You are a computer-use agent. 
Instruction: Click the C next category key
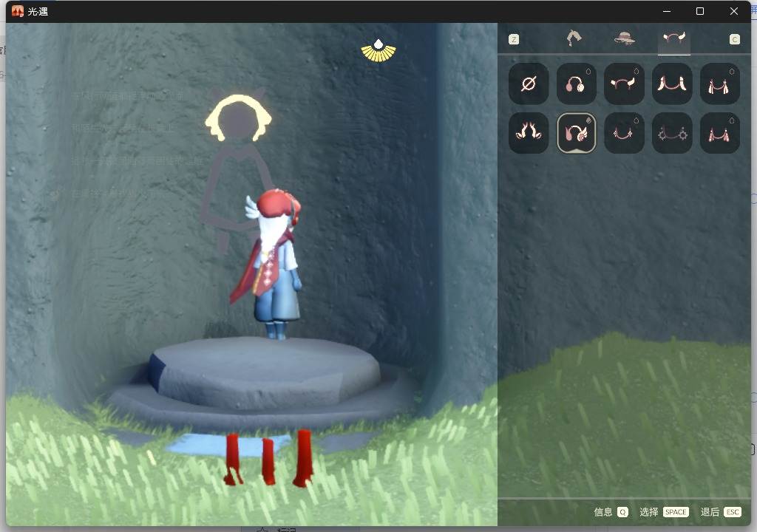tap(734, 40)
